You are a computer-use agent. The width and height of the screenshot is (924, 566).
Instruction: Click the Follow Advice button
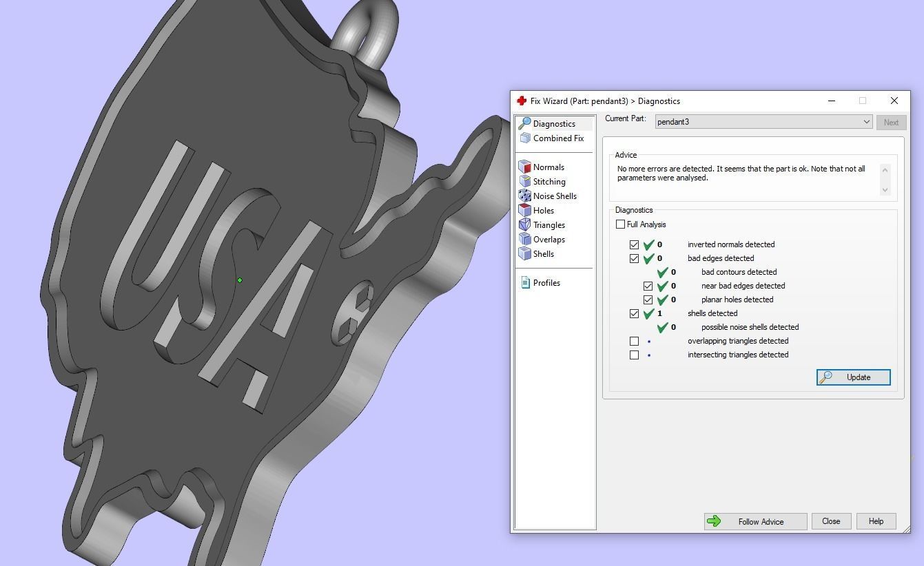tap(755, 521)
